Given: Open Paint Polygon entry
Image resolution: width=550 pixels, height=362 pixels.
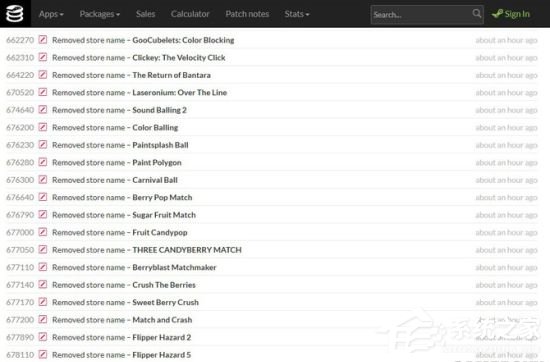Looking at the screenshot, I should pyautogui.click(x=157, y=162).
